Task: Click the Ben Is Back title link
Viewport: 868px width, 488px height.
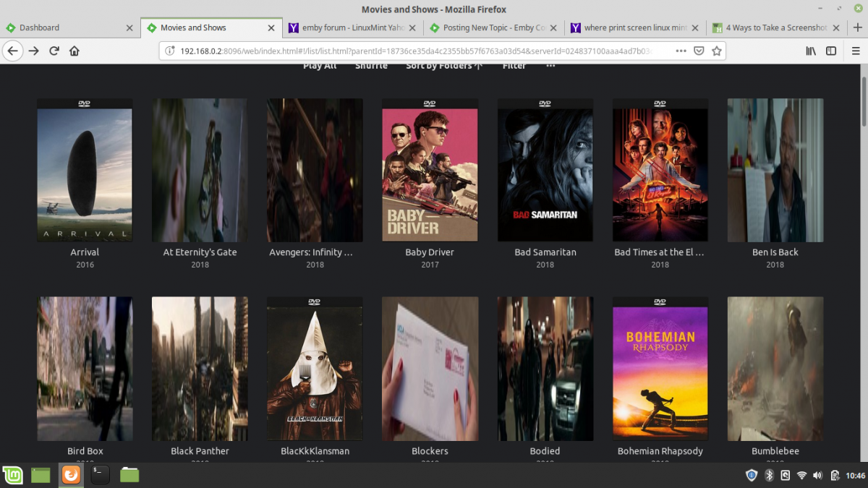Action: click(x=775, y=252)
